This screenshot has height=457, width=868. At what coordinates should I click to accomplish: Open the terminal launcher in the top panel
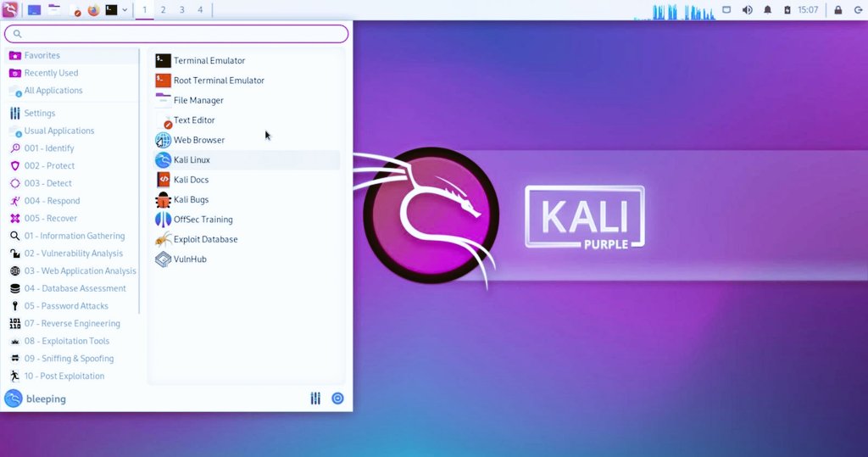click(x=111, y=10)
